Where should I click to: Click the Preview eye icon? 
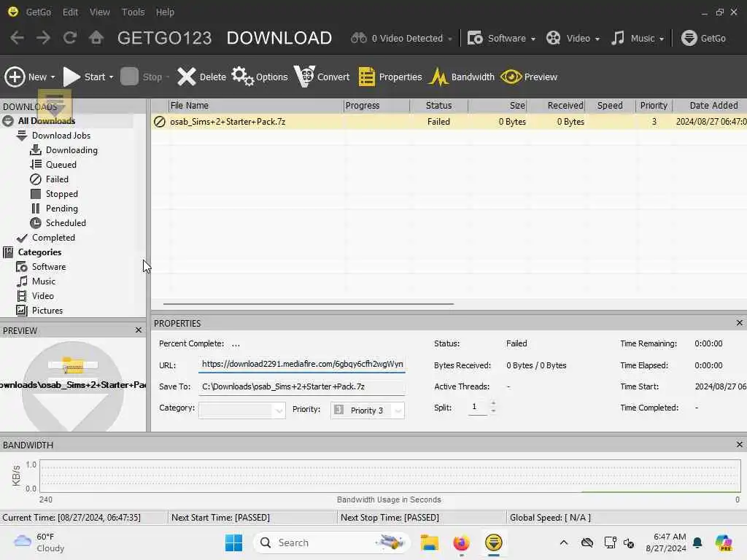pos(511,77)
